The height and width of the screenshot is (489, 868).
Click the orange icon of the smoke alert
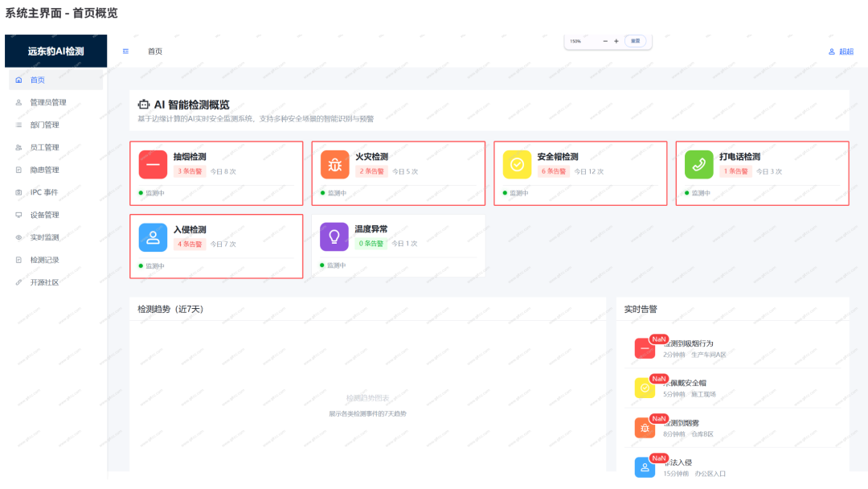tap(645, 428)
